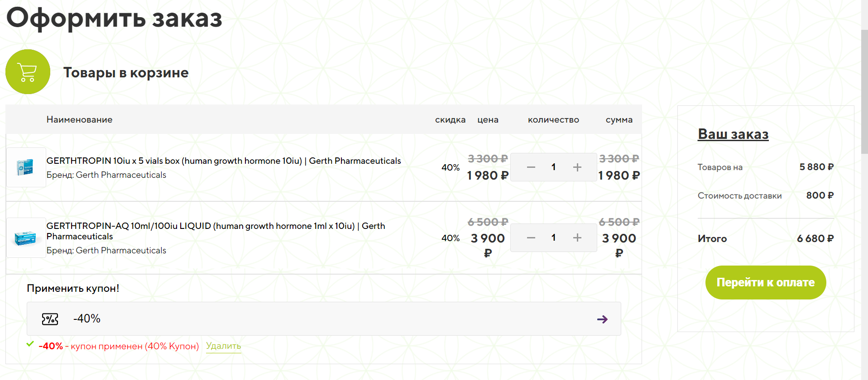Click the Удалить coupon link

coord(223,346)
